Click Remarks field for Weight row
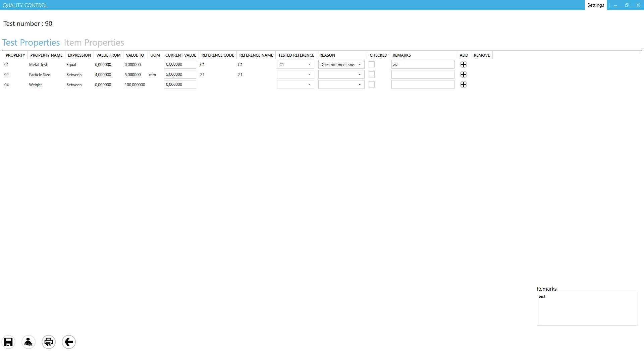Image resolution: width=644 pixels, height=352 pixels. point(423,84)
